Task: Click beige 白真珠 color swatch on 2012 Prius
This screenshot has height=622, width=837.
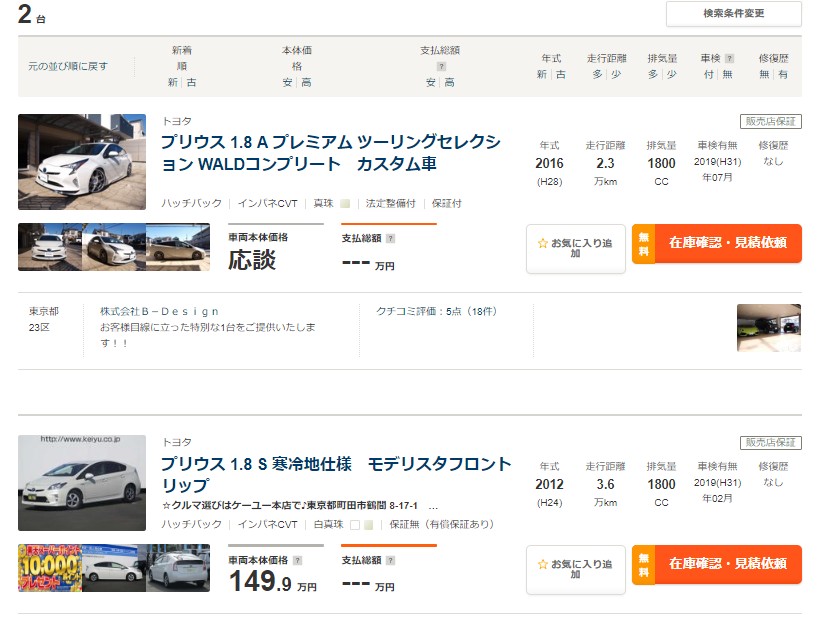Action: pos(368,525)
